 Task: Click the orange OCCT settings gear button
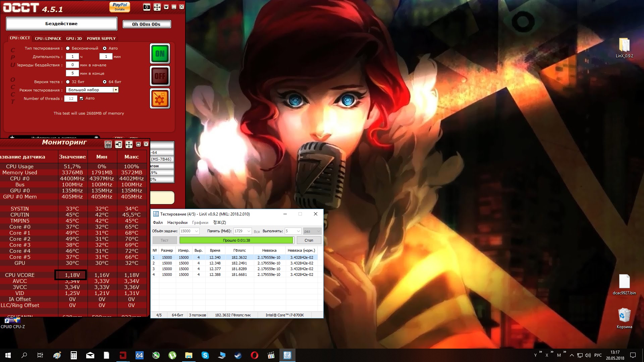(x=160, y=99)
